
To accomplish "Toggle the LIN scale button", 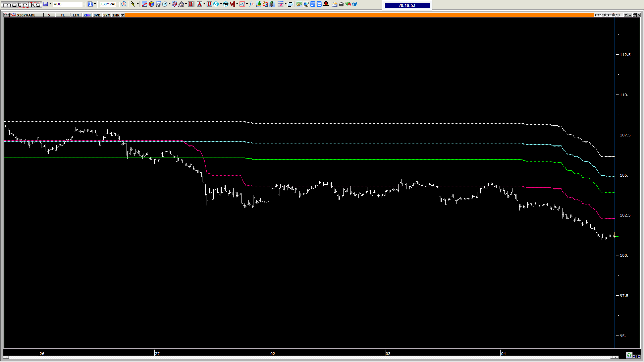I will point(76,15).
